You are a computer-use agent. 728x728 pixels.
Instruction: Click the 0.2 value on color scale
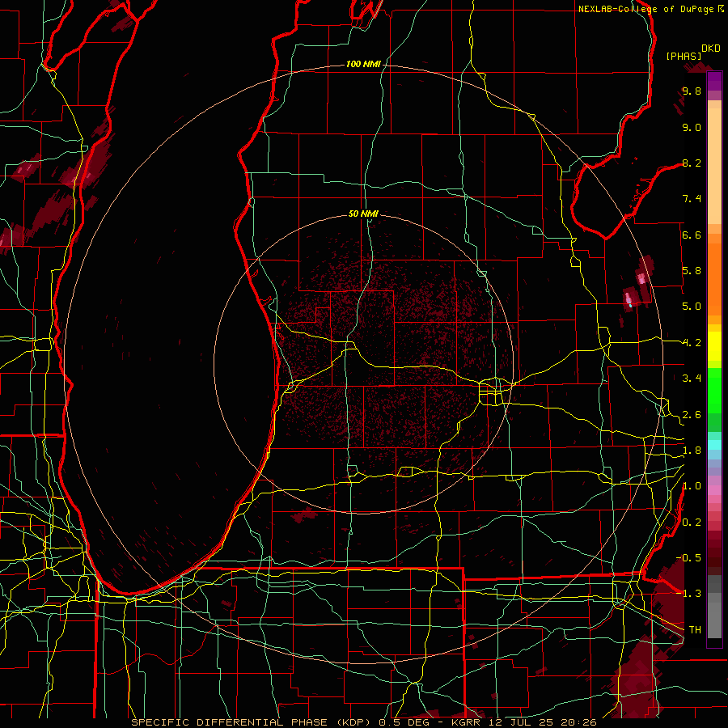coord(692,523)
